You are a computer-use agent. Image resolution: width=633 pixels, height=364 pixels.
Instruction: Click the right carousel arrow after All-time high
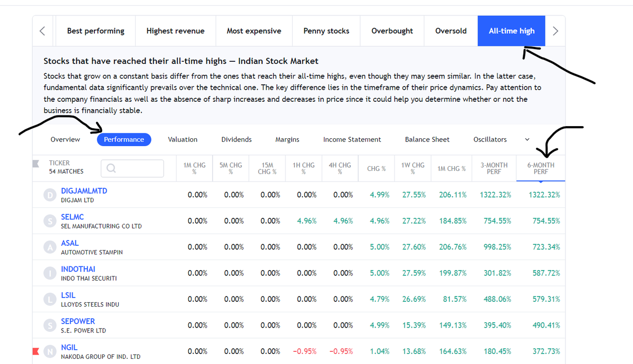pos(555,31)
